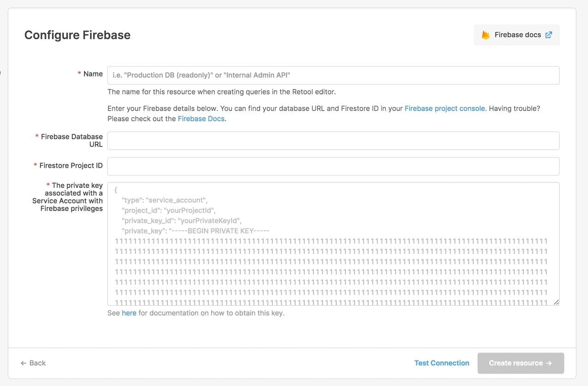Screen dimensions: 588x386
Task: Click the right arrow icon in Create resource
Action: pyautogui.click(x=549, y=363)
